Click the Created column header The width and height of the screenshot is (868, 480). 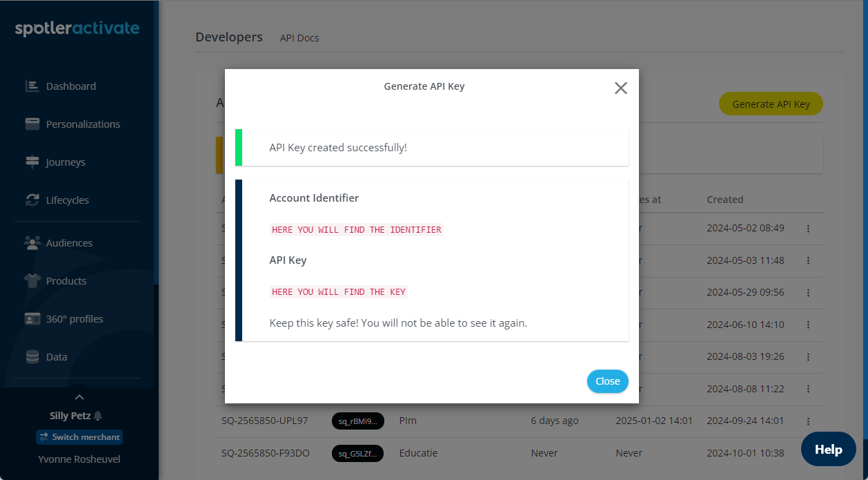point(724,200)
